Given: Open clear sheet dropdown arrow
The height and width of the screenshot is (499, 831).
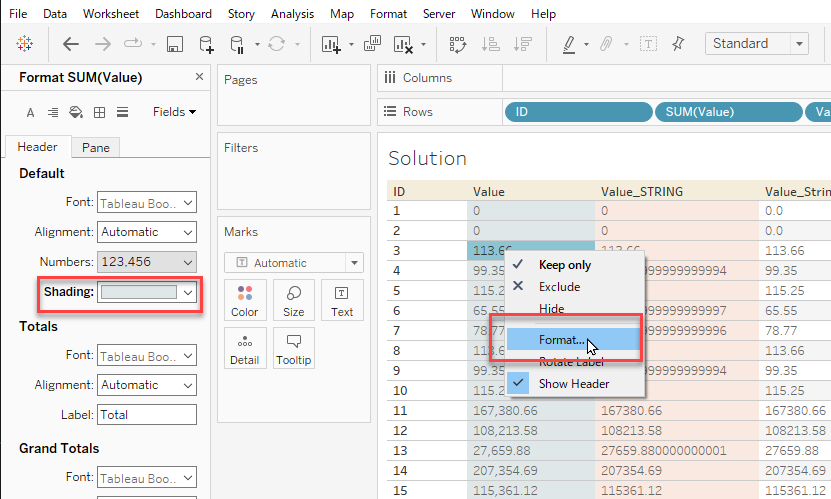Looking at the screenshot, I should click(423, 44).
